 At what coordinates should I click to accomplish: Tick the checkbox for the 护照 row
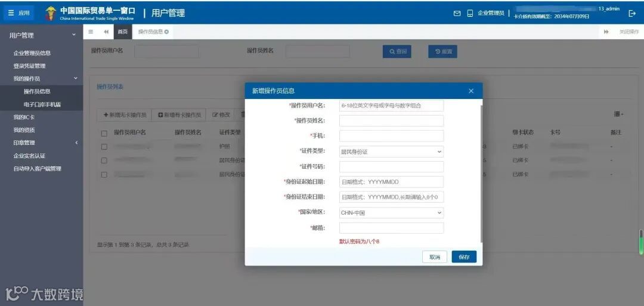(x=104, y=147)
